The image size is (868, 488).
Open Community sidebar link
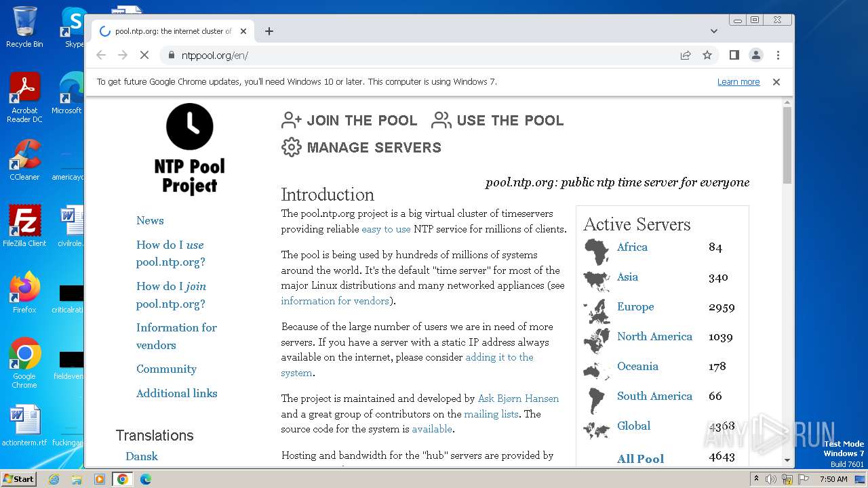pyautogui.click(x=166, y=369)
